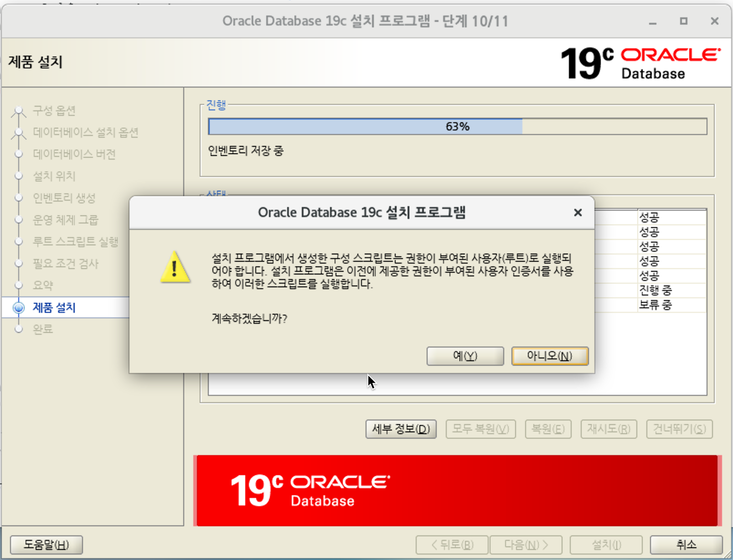Select the 루트 스크립트 실행 step

pos(75,242)
